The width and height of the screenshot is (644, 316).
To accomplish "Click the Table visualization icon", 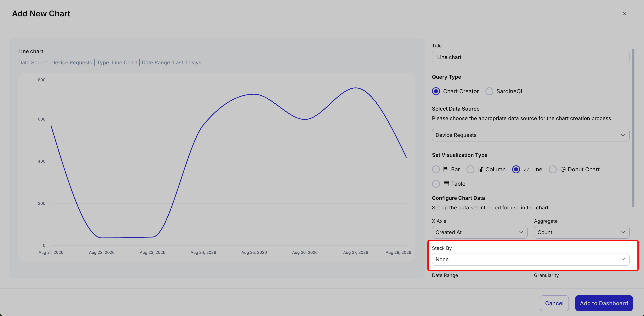I will (446, 184).
